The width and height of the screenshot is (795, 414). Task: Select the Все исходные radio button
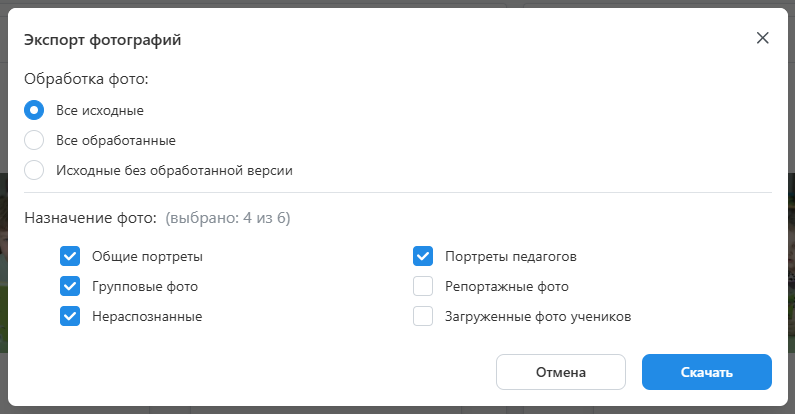click(34, 110)
